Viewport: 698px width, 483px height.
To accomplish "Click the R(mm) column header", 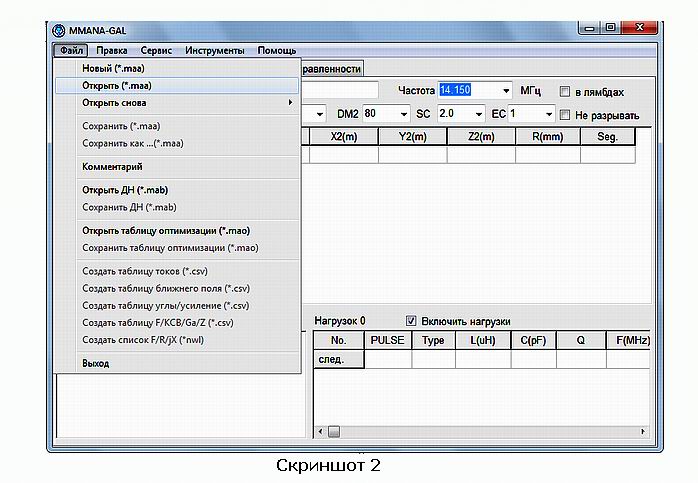I will [x=548, y=137].
